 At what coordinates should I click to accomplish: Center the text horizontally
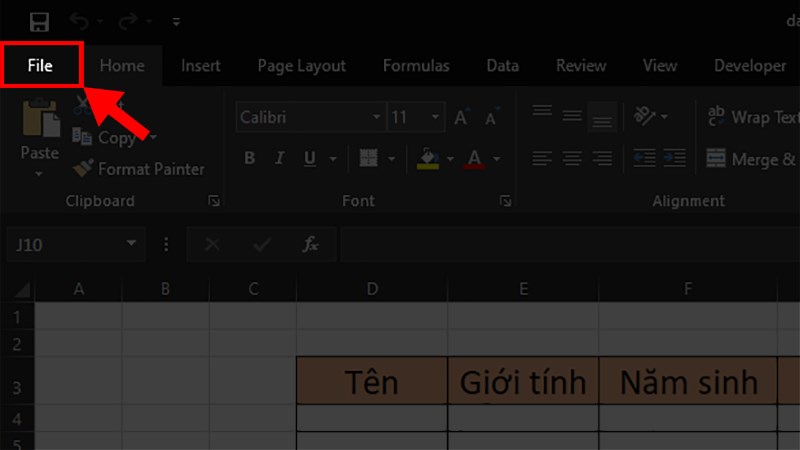click(x=572, y=158)
